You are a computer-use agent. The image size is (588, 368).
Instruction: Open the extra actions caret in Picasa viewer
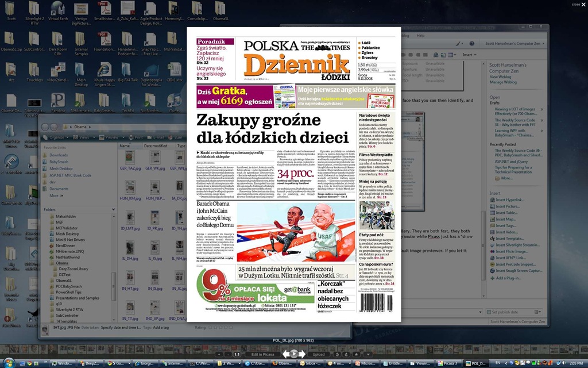[x=369, y=353]
